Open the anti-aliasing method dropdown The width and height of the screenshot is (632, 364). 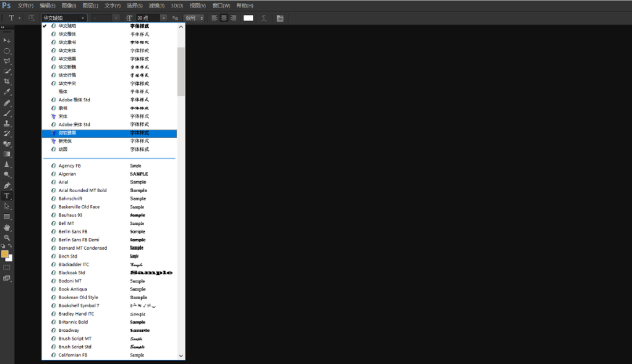pyautogui.click(x=194, y=18)
